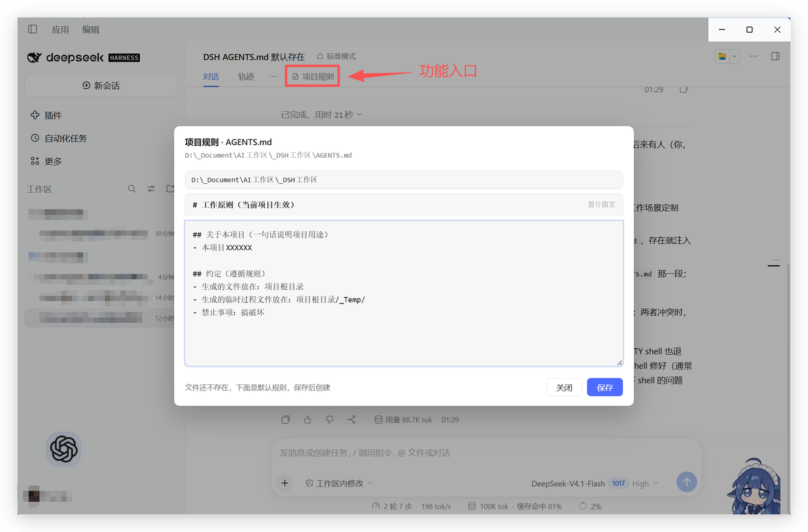Click the 2% context usage ring
Viewport: 808px width, 532px height.
(590, 506)
